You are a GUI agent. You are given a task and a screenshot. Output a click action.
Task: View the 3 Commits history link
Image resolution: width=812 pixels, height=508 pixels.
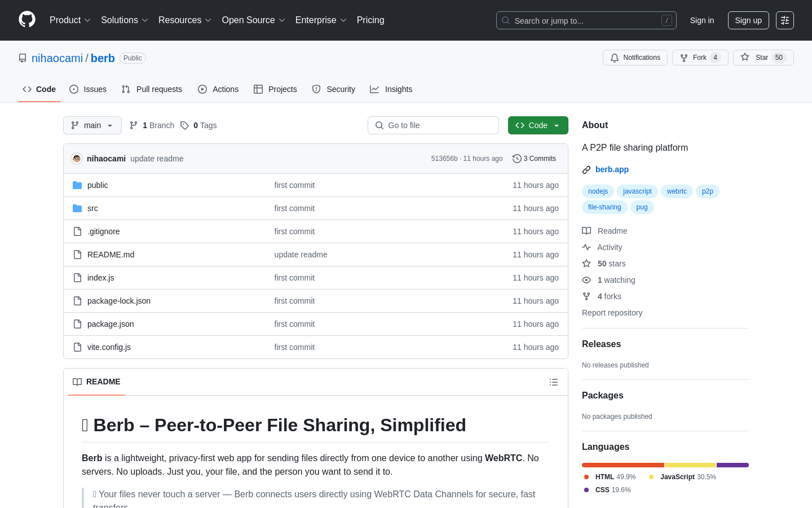click(534, 159)
